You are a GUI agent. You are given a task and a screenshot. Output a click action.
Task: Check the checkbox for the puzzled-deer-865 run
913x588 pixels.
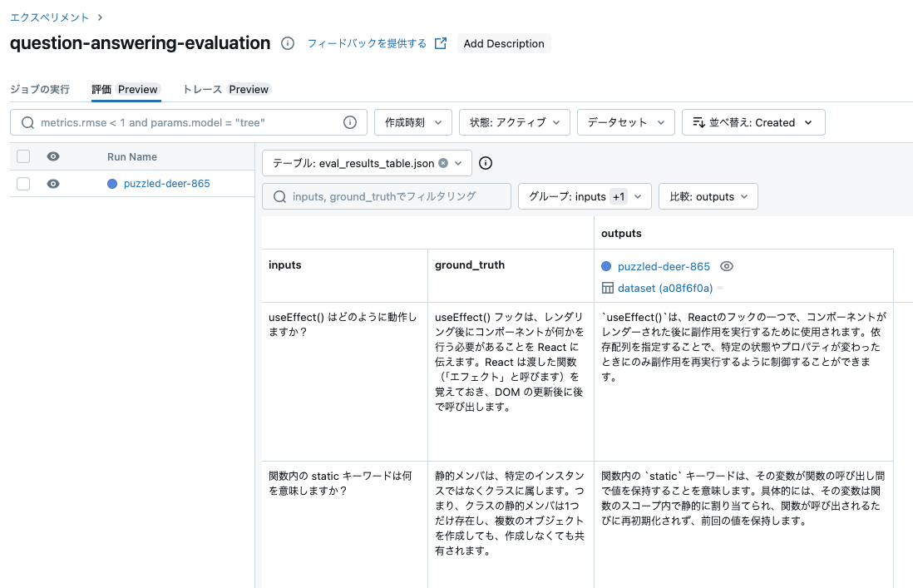tap(22, 183)
